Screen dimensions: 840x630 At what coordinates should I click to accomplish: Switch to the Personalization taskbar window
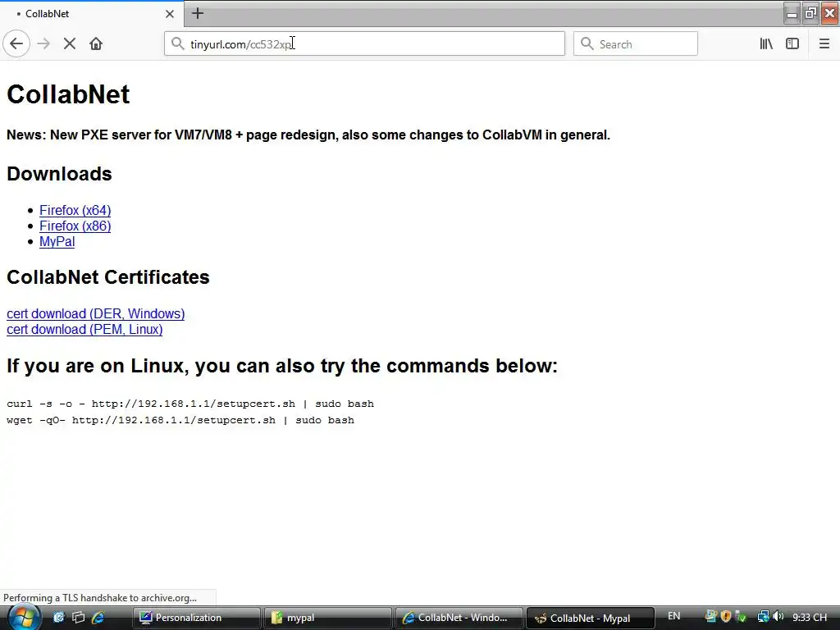pyautogui.click(x=197, y=618)
